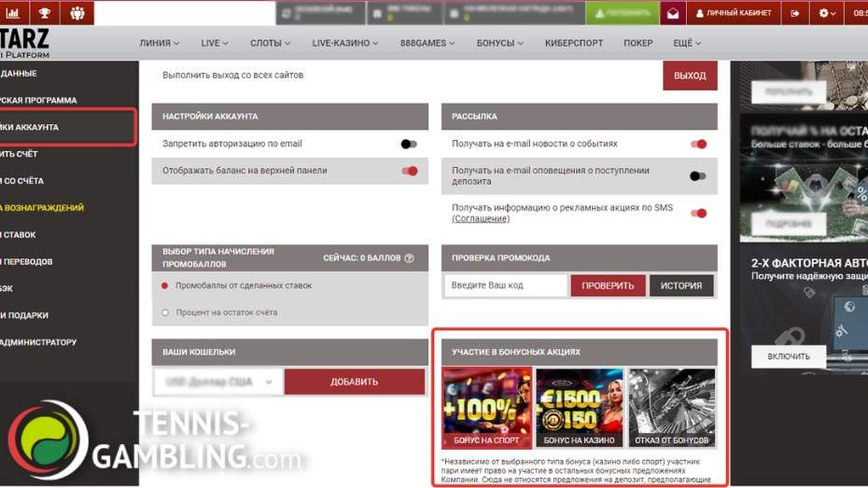Expand the БОНУСЫ menu
The height and width of the screenshot is (488, 868).
500,43
